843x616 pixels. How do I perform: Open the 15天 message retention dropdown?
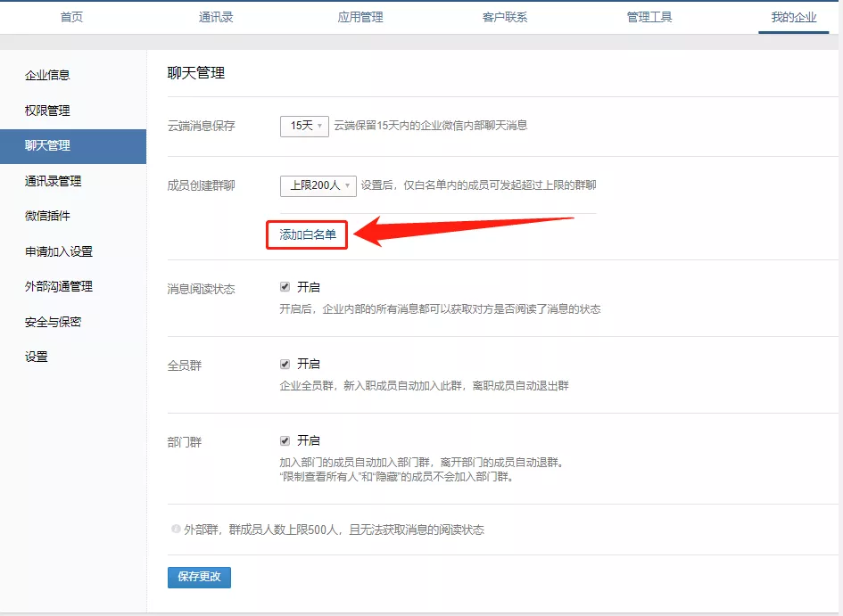coord(304,126)
